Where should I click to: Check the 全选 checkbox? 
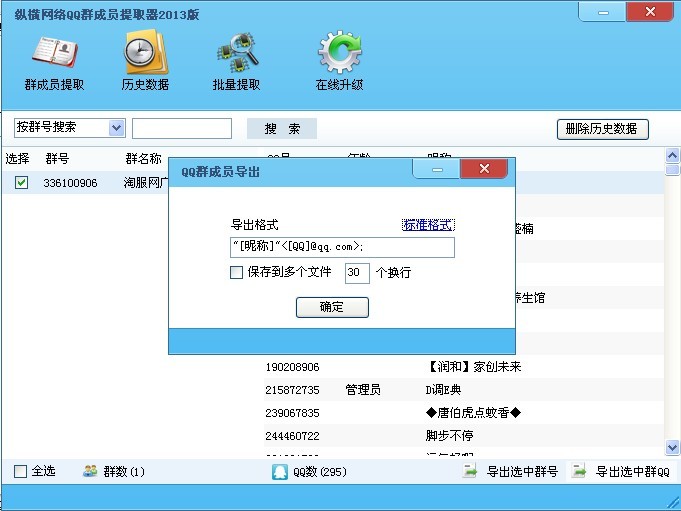pos(20,471)
